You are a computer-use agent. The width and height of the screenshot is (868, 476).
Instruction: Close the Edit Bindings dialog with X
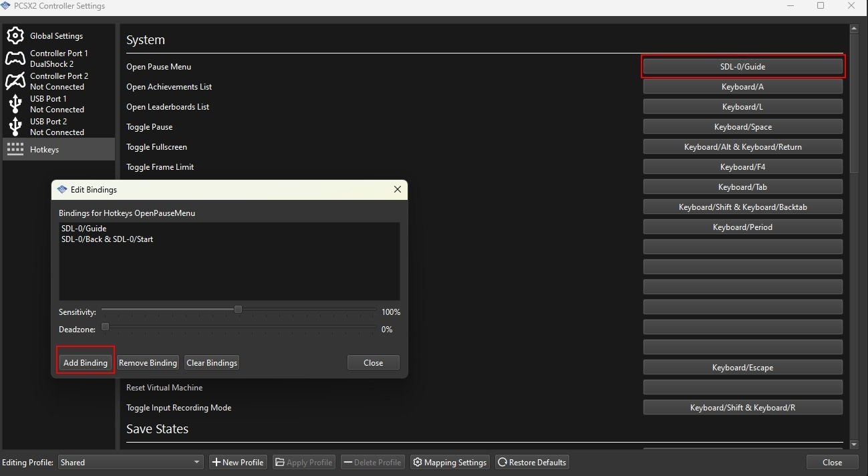click(398, 190)
